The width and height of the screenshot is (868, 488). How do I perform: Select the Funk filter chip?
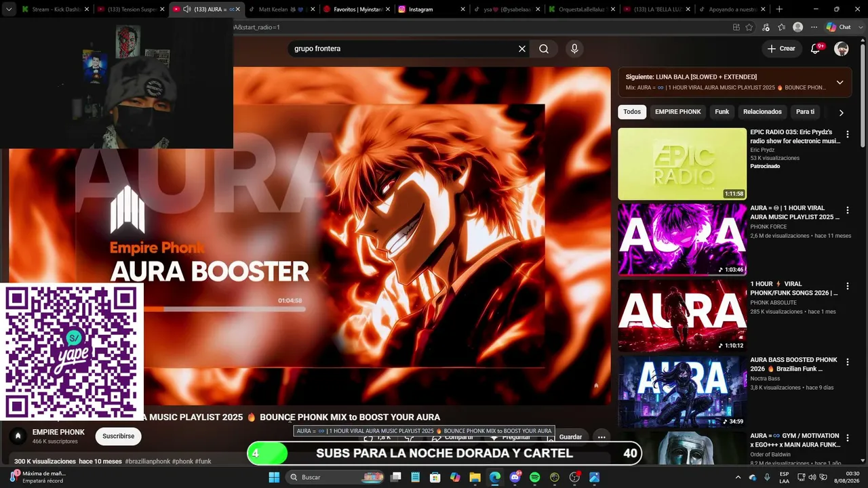point(722,112)
